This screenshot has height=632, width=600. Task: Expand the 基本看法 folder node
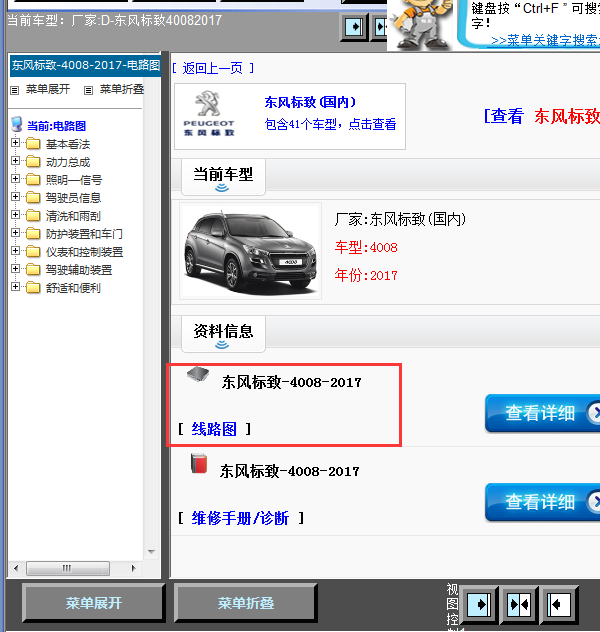pos(15,143)
